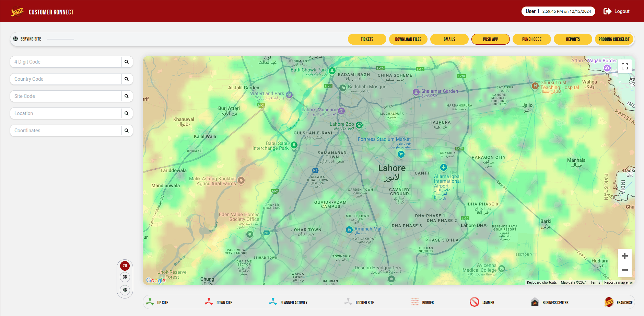This screenshot has height=316, width=644.
Task: Click the Serving Site label
Action: pos(31,39)
